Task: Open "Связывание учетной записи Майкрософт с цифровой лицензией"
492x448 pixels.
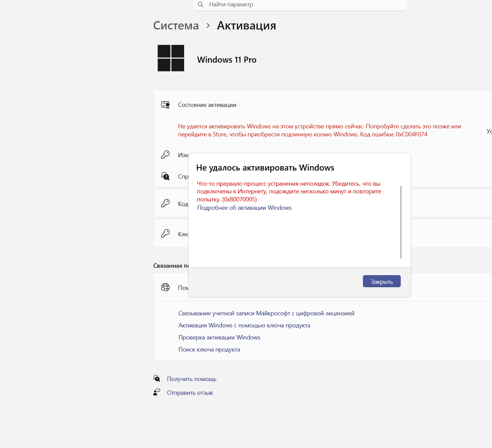Action: coord(266,313)
